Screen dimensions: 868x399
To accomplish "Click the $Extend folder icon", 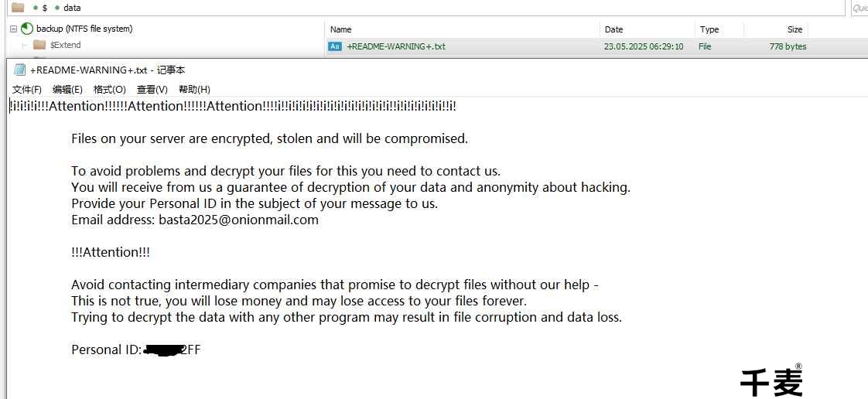I will pyautogui.click(x=39, y=45).
